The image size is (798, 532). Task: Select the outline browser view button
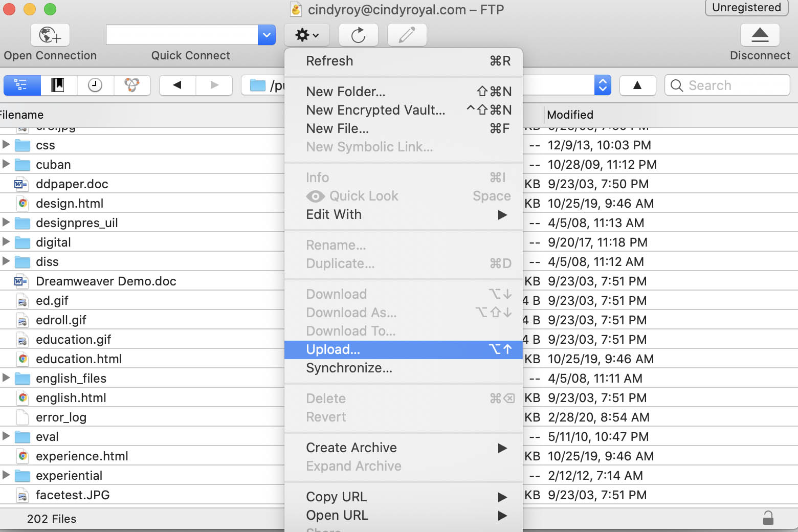pyautogui.click(x=21, y=85)
